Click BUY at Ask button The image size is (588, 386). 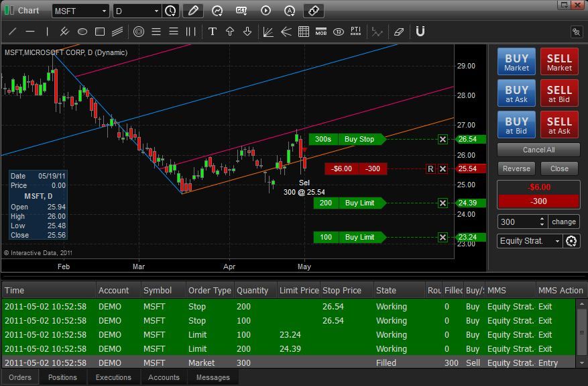[x=516, y=93]
